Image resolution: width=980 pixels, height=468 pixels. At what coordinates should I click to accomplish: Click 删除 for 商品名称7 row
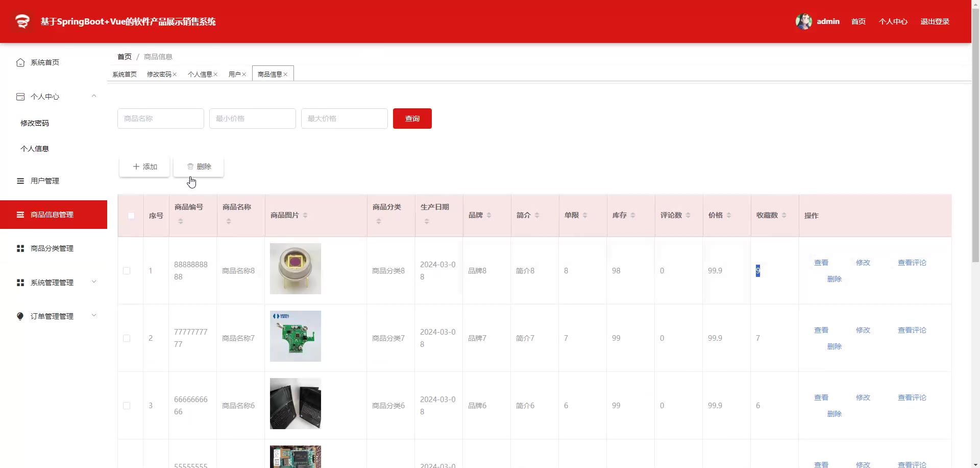click(835, 346)
